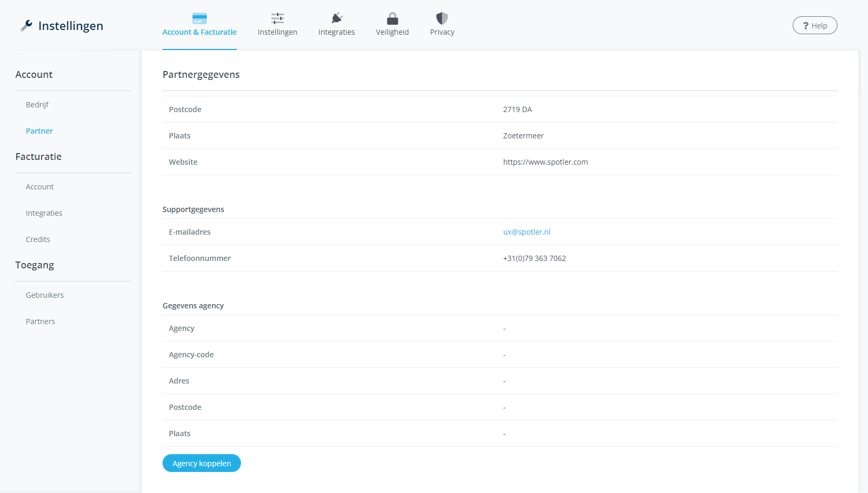
Task: Switch to the Instellingen tab
Action: point(277,26)
